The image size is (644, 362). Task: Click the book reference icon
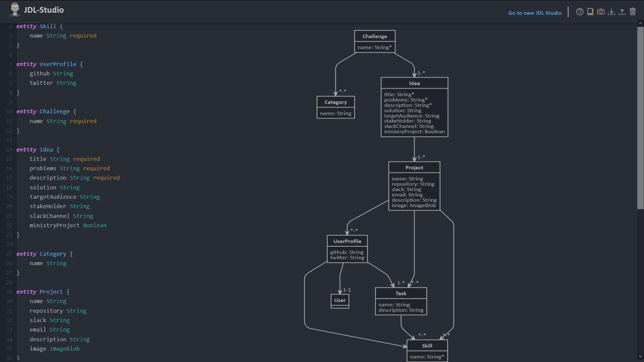590,12
